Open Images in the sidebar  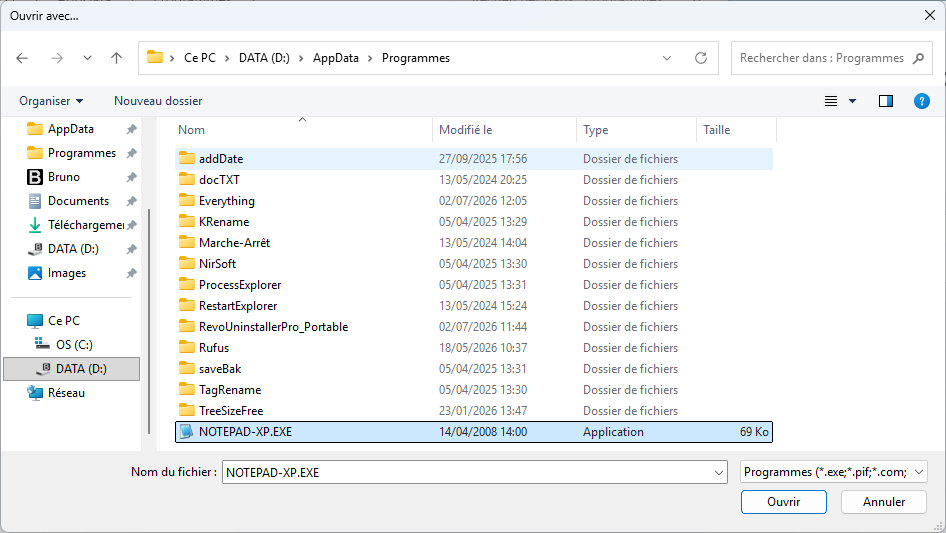click(66, 273)
